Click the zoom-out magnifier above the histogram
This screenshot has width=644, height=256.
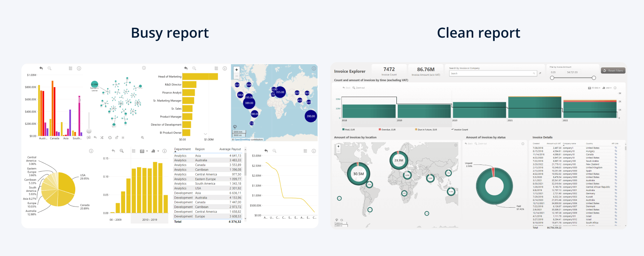click(122, 151)
